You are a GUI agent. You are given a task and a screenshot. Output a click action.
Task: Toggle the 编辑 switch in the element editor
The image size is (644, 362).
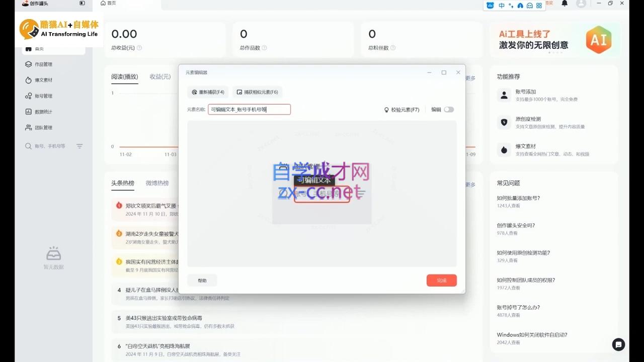pyautogui.click(x=448, y=110)
